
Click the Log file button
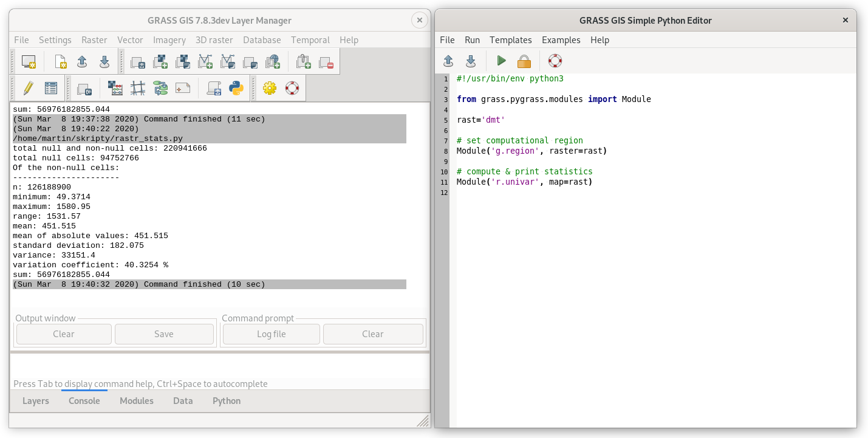[272, 334]
